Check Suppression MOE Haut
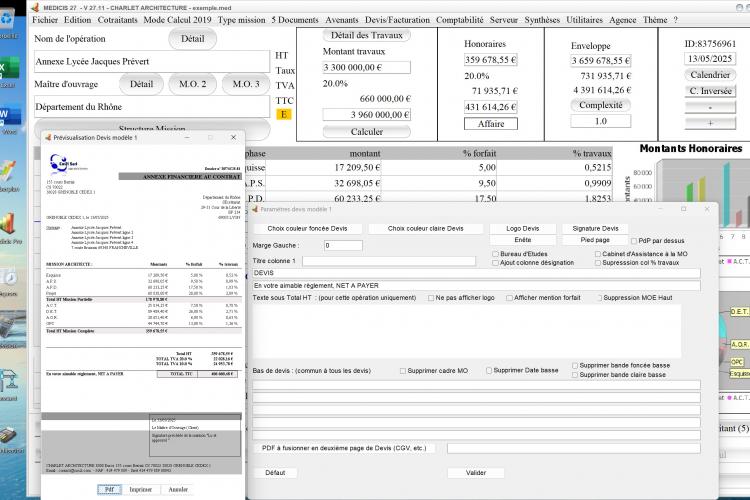 pyautogui.click(x=599, y=298)
